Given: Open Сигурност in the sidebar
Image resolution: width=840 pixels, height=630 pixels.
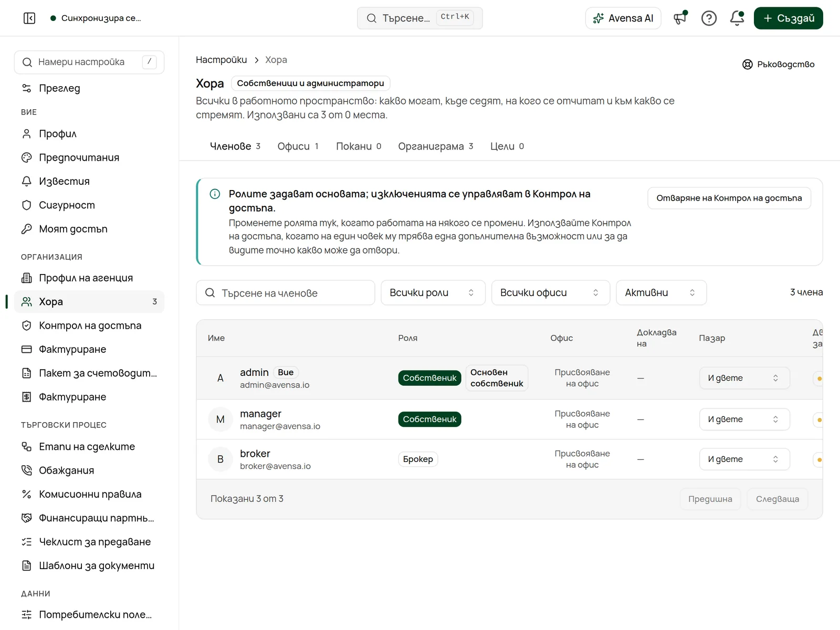Looking at the screenshot, I should (x=89, y=205).
